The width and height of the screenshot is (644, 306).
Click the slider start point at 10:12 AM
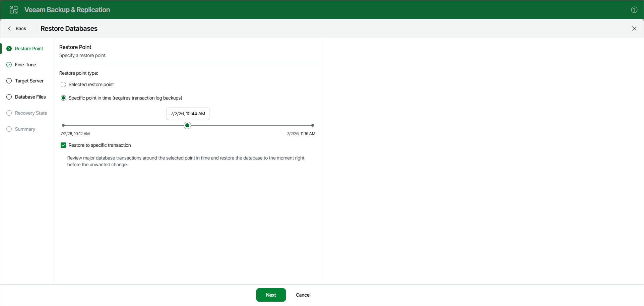coord(63,125)
